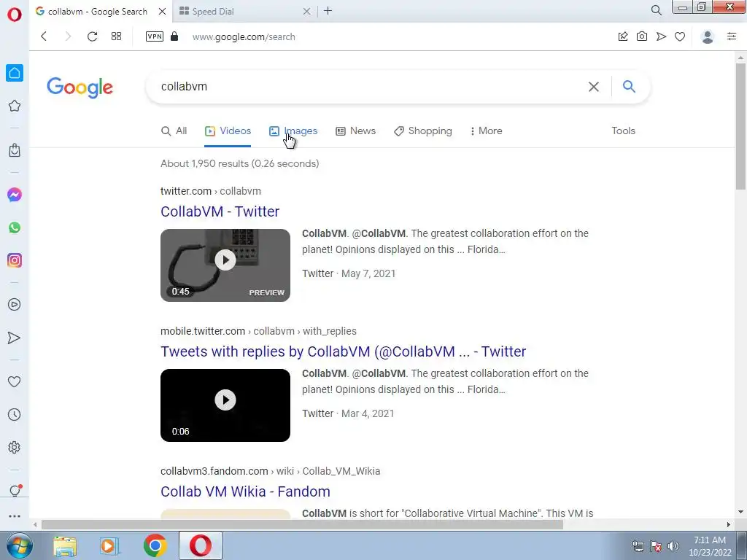This screenshot has width=747, height=560.
Task: Open History clock in sidebar
Action: pyautogui.click(x=15, y=415)
